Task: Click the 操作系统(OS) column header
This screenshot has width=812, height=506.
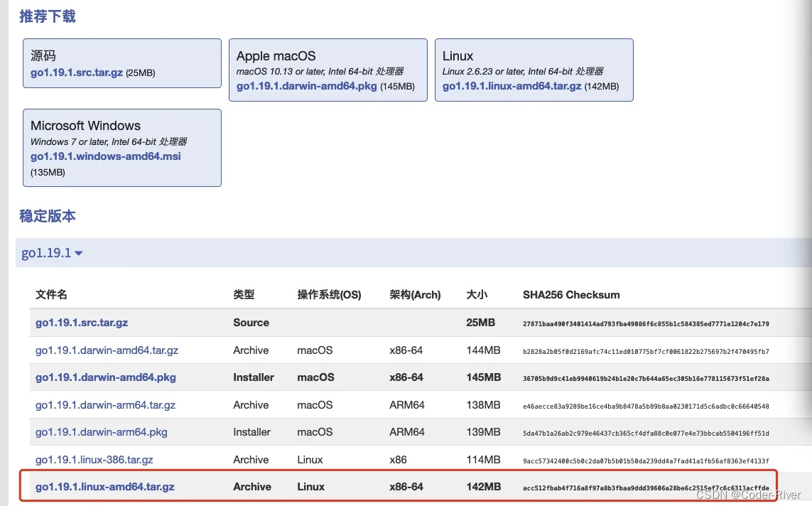Action: (330, 295)
